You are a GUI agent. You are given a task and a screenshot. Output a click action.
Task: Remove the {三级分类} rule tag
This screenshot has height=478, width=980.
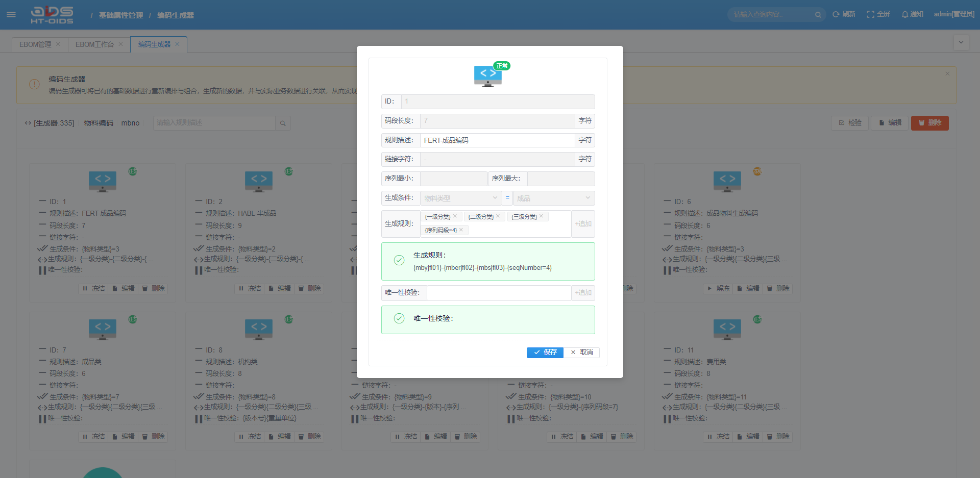[x=541, y=216]
